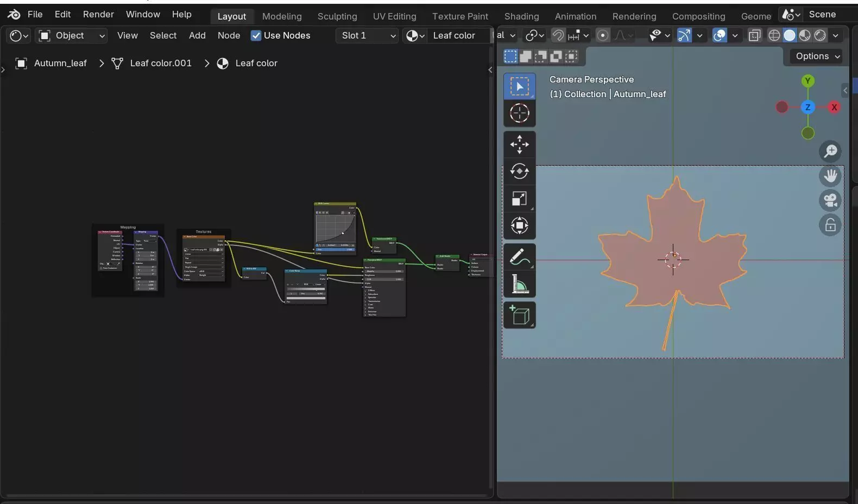Click the hand pan-view gizmo
The height and width of the screenshot is (504, 858).
830,176
